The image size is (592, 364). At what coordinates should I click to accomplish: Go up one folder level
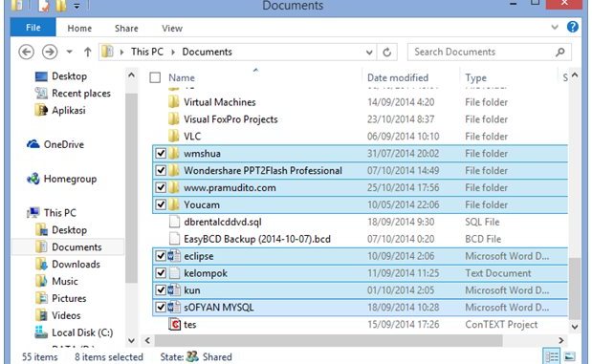point(88,52)
